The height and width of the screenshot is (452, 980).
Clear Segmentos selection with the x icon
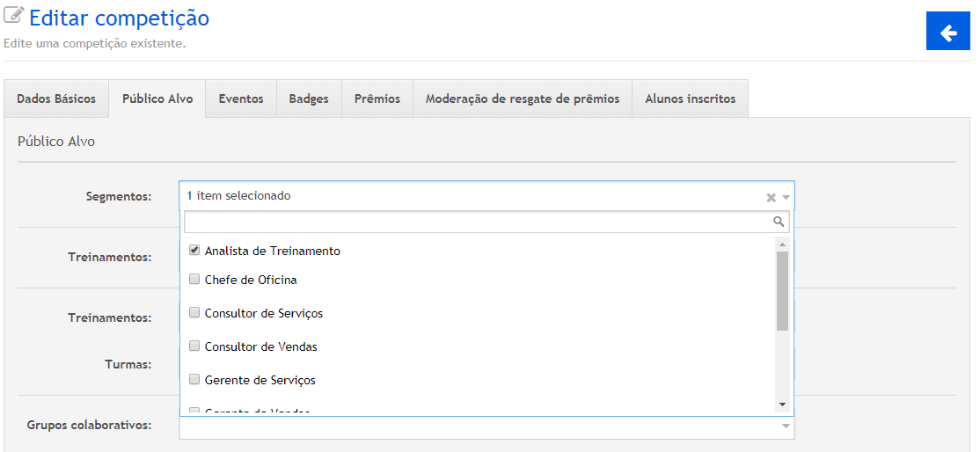coord(771,198)
